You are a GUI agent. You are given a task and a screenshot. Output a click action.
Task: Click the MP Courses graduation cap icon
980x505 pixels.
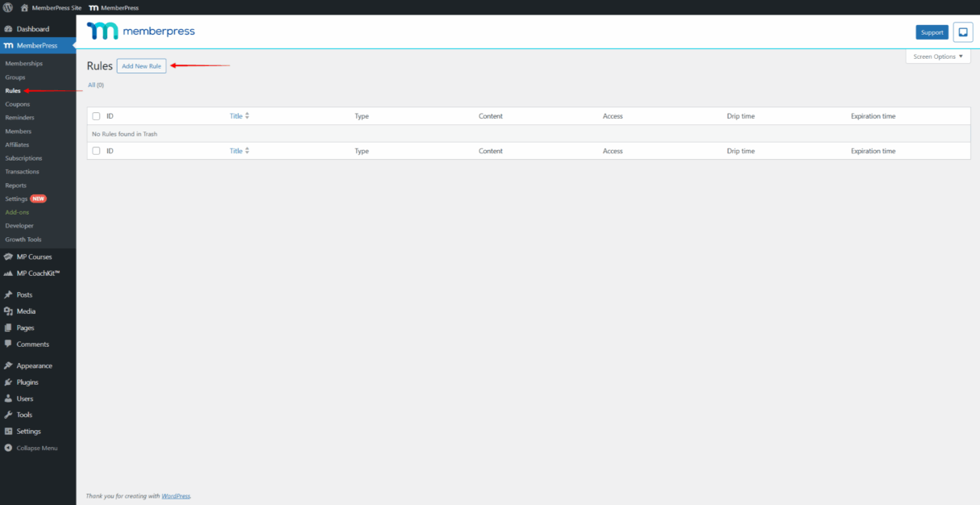pos(8,257)
